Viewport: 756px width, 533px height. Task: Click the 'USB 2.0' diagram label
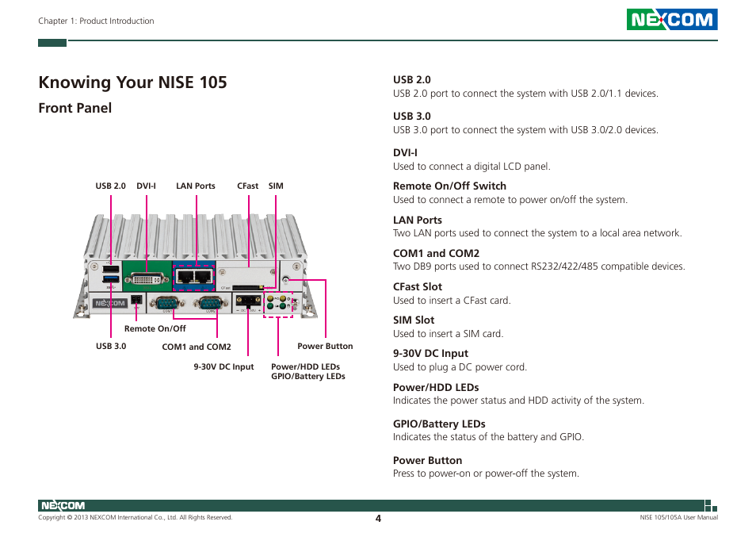coord(110,186)
